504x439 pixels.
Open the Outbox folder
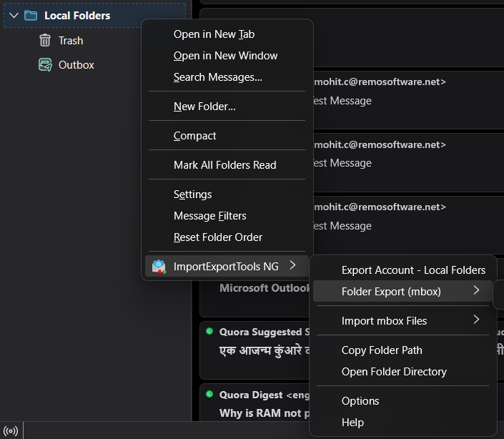pyautogui.click(x=76, y=65)
